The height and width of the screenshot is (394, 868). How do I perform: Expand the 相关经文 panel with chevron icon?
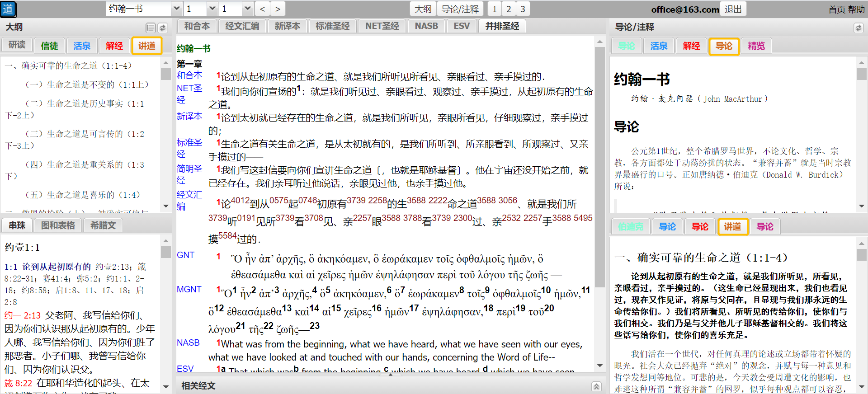[x=596, y=386]
